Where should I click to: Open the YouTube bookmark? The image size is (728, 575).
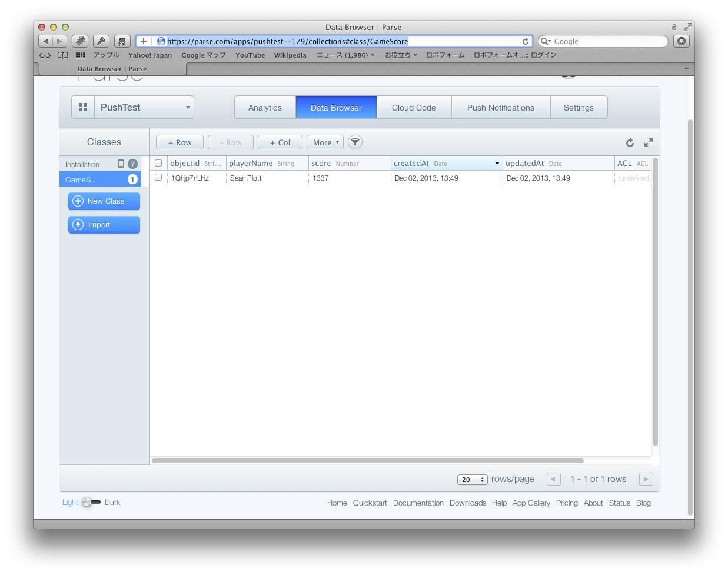[x=250, y=55]
